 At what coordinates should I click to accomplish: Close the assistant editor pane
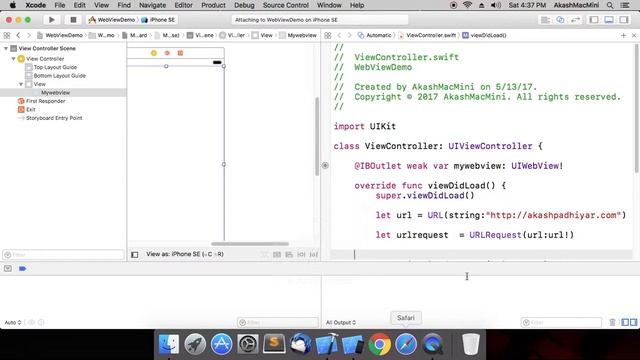pos(634,36)
